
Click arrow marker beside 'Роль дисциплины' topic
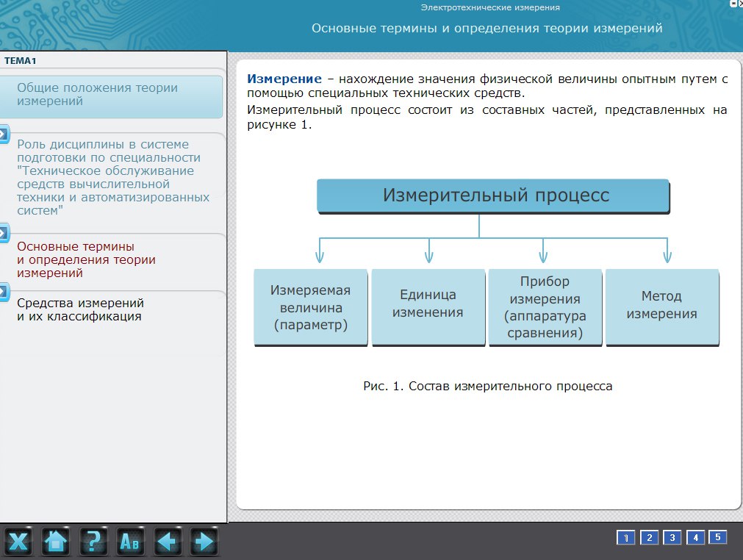coord(4,134)
